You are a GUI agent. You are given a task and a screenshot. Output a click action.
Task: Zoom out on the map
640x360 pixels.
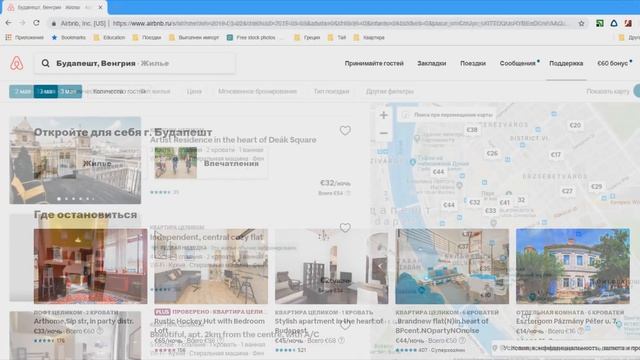(x=383, y=133)
